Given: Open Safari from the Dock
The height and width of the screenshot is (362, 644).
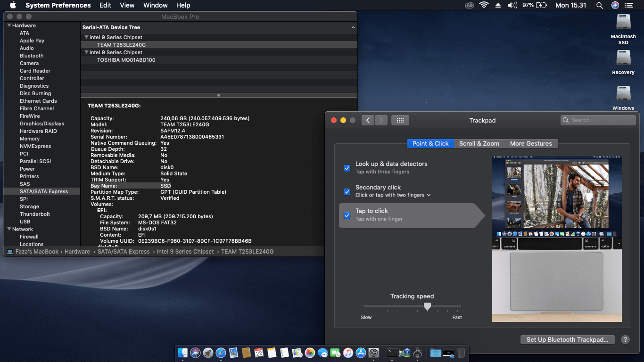Looking at the screenshot, I should tap(221, 353).
